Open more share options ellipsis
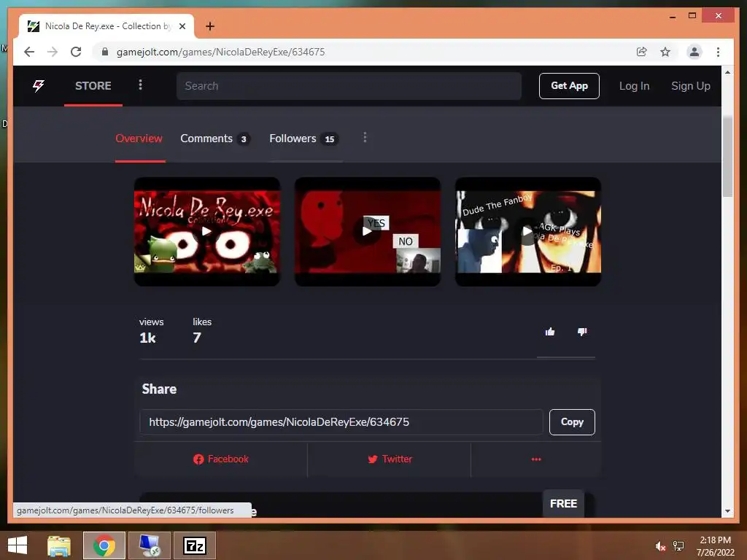The image size is (747, 560). pos(536,459)
